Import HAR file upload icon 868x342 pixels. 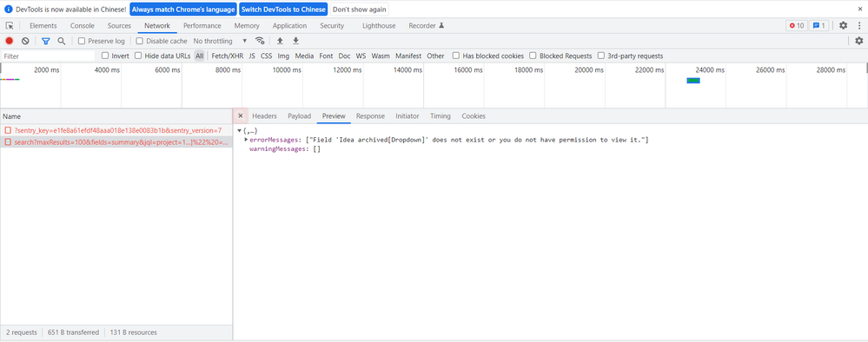(280, 41)
